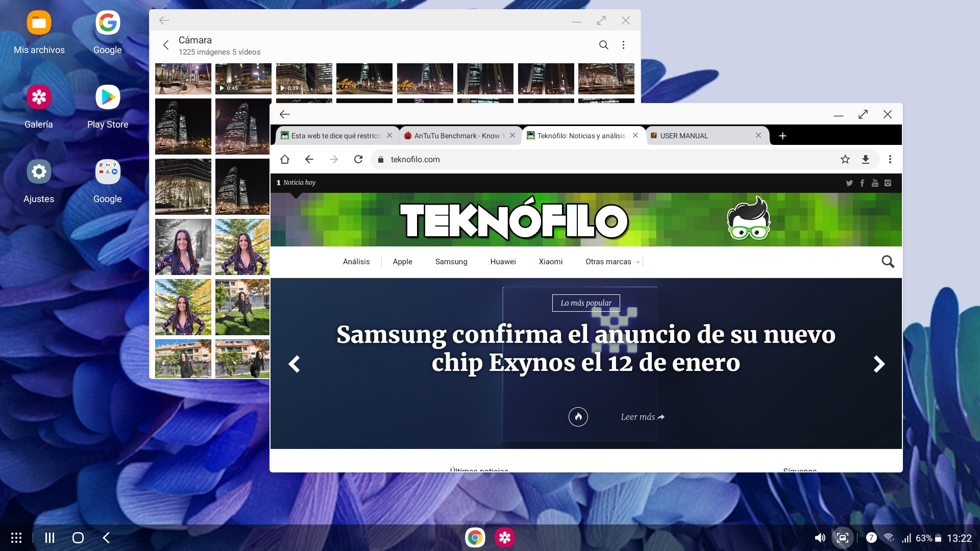Click taskbar back button
The width and height of the screenshot is (980, 551).
106,538
